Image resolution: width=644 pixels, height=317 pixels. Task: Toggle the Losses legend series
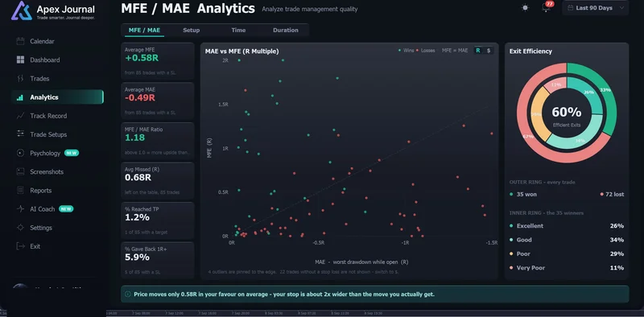point(426,51)
